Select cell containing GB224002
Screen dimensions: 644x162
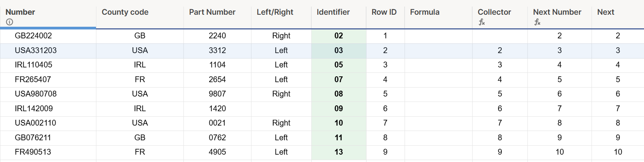(x=33, y=36)
